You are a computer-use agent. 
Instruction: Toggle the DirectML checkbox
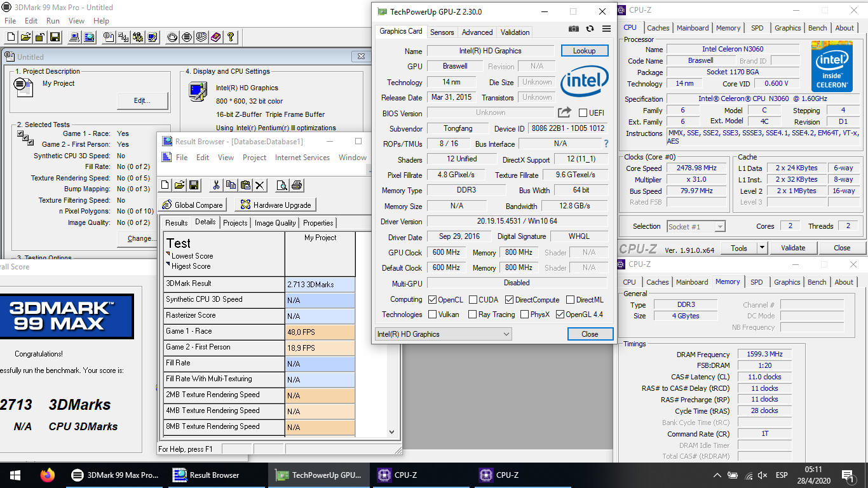coord(571,300)
